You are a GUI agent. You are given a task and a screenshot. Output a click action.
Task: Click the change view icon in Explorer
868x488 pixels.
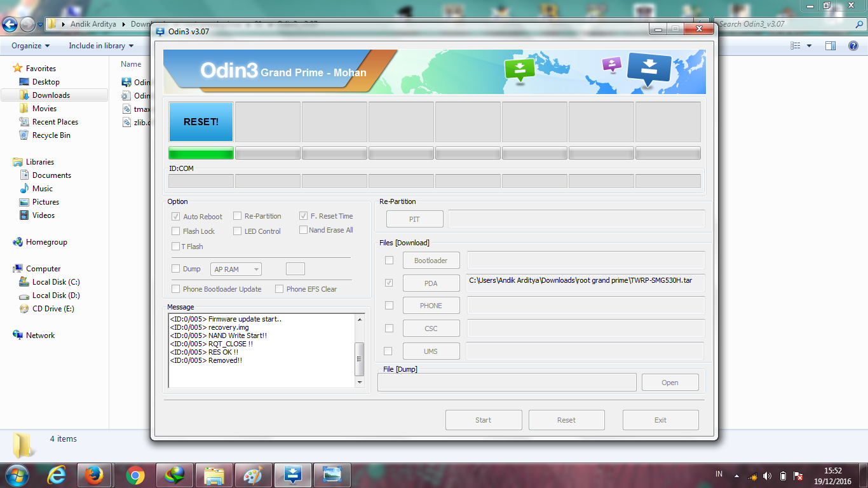(x=795, y=46)
